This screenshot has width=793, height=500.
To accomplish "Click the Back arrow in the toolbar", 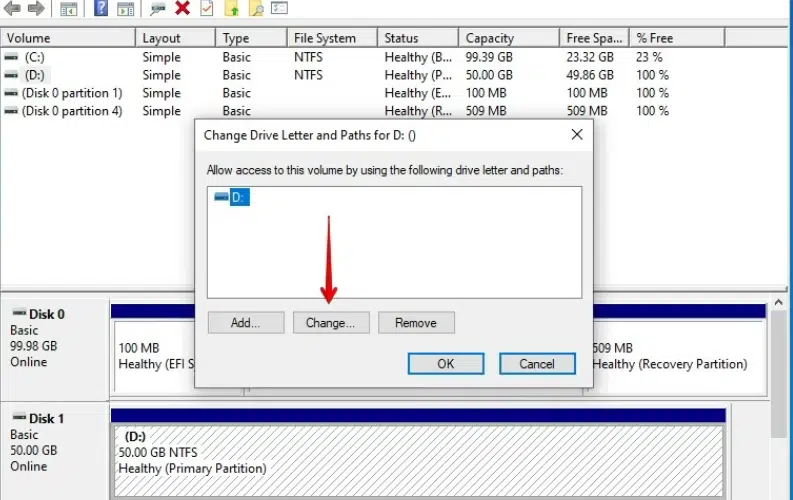I will click(12, 9).
